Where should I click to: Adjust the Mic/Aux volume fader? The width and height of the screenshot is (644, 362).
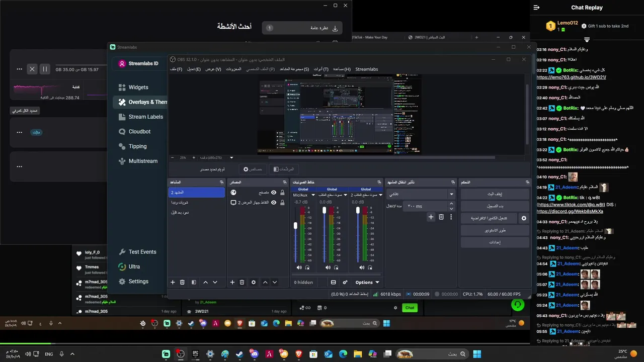pos(295,226)
